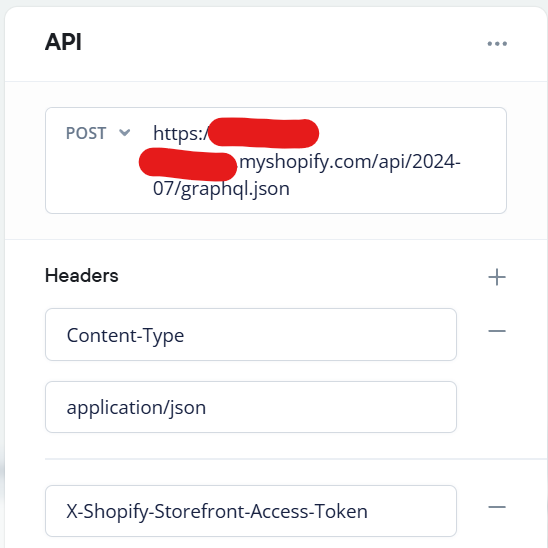The image size is (548, 548).
Task: Click the empty area right of the 07/graphql.json line
Action: 395,189
